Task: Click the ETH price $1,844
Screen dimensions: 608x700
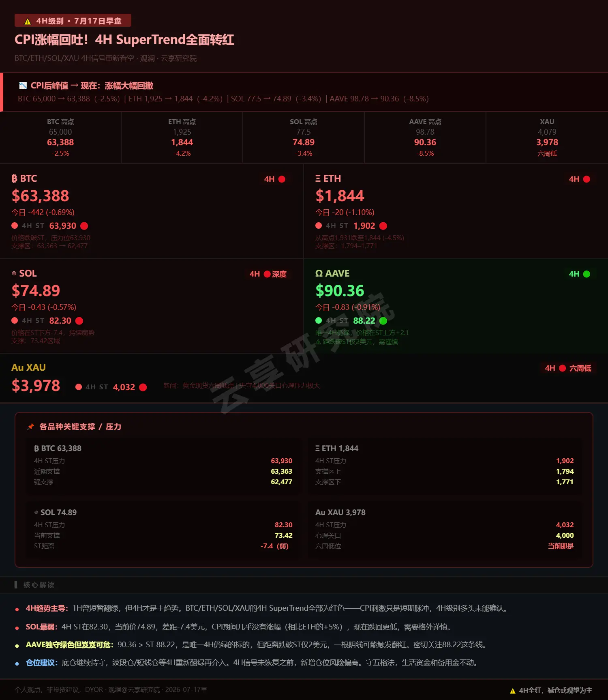Action: coord(340,196)
